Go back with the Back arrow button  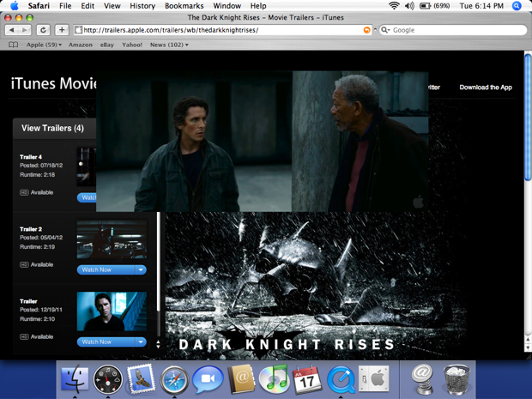[x=11, y=30]
